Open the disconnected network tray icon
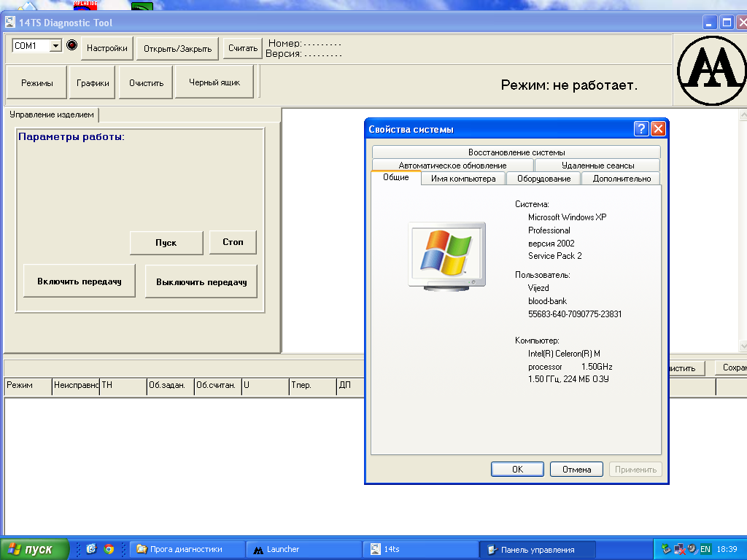 [x=679, y=549]
